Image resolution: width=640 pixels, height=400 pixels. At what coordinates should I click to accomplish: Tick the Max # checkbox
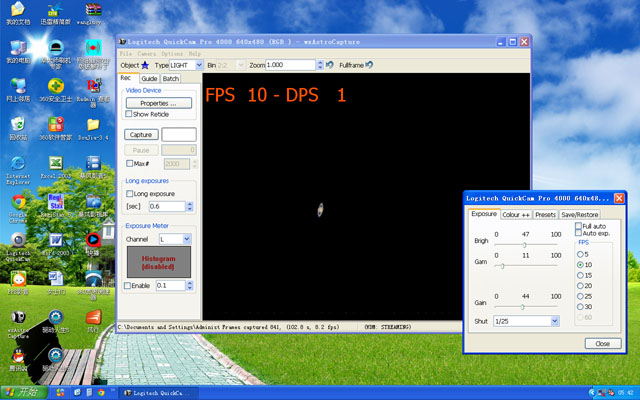pos(129,163)
